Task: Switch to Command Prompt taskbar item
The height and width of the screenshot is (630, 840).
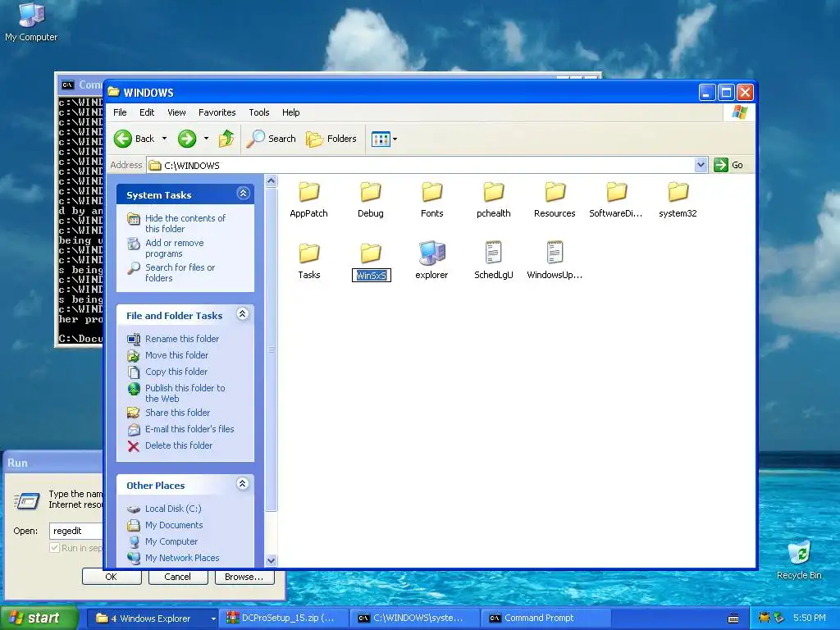Action: [546, 619]
